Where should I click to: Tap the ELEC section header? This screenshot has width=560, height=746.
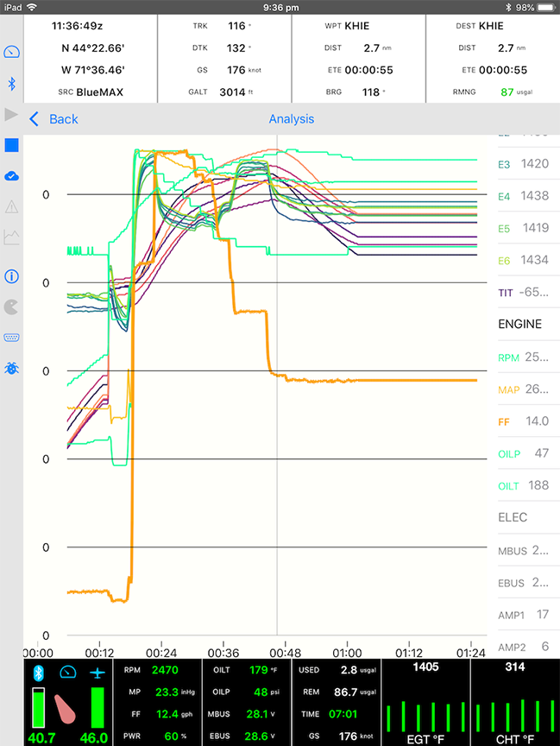513,517
